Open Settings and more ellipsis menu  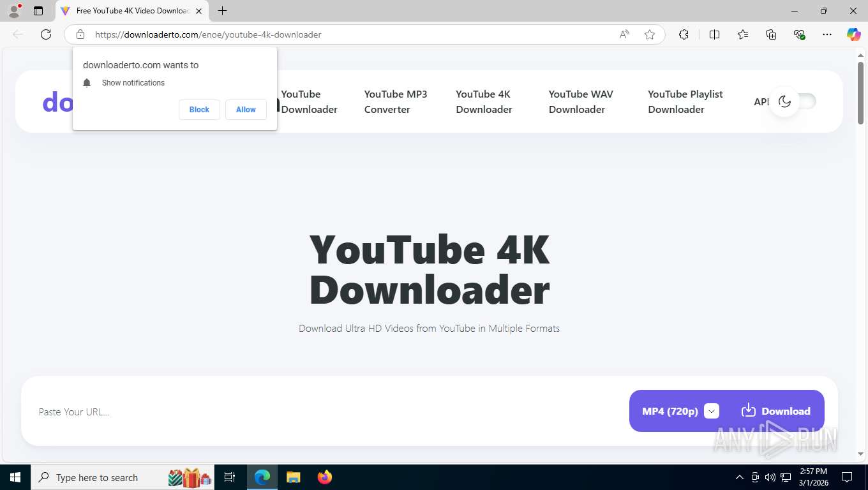pos(827,34)
